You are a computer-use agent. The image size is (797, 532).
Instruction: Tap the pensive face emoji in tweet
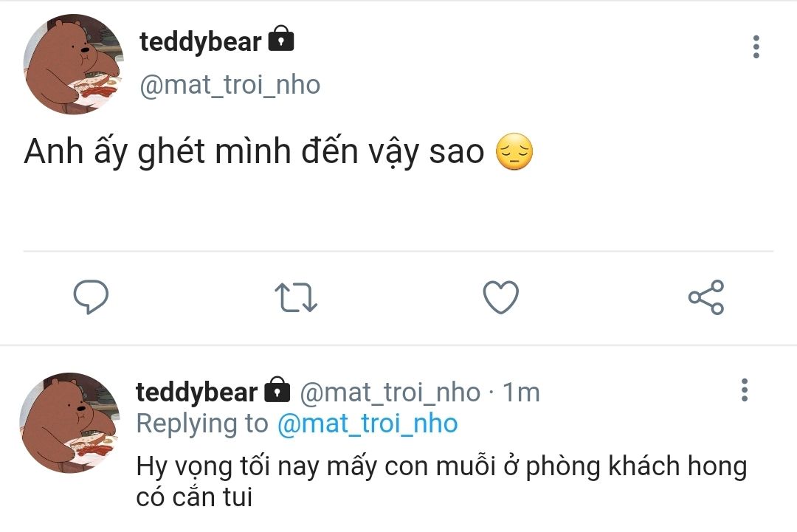point(514,151)
